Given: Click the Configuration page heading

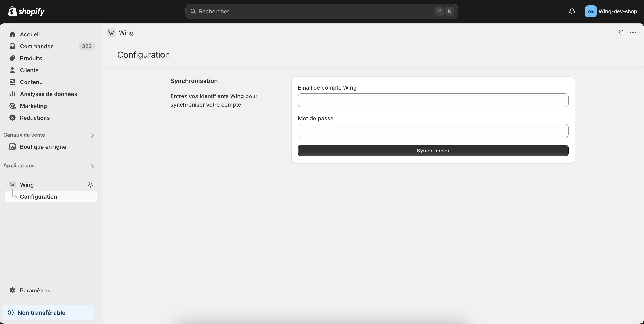Looking at the screenshot, I should (x=143, y=55).
